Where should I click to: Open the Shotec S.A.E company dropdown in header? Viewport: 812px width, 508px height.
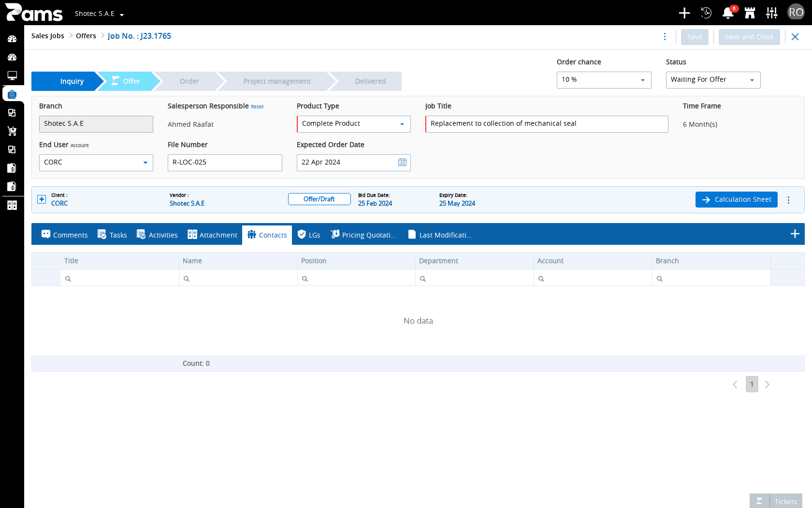(100, 14)
